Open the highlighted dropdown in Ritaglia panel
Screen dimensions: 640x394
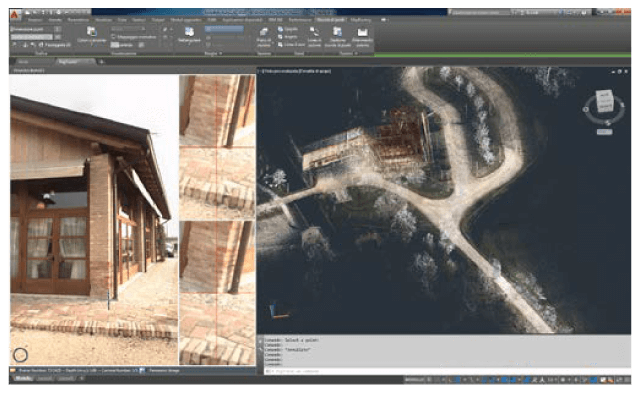pyautogui.click(x=224, y=29)
